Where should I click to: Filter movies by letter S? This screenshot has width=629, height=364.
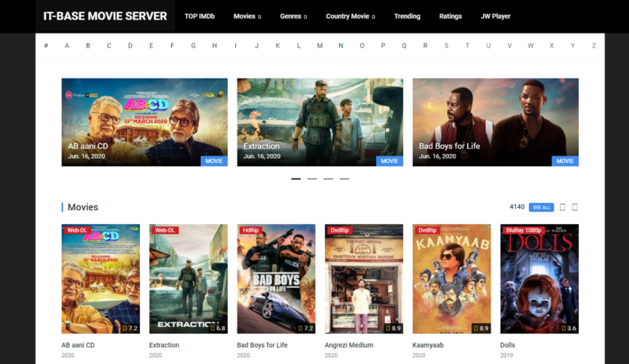(446, 46)
